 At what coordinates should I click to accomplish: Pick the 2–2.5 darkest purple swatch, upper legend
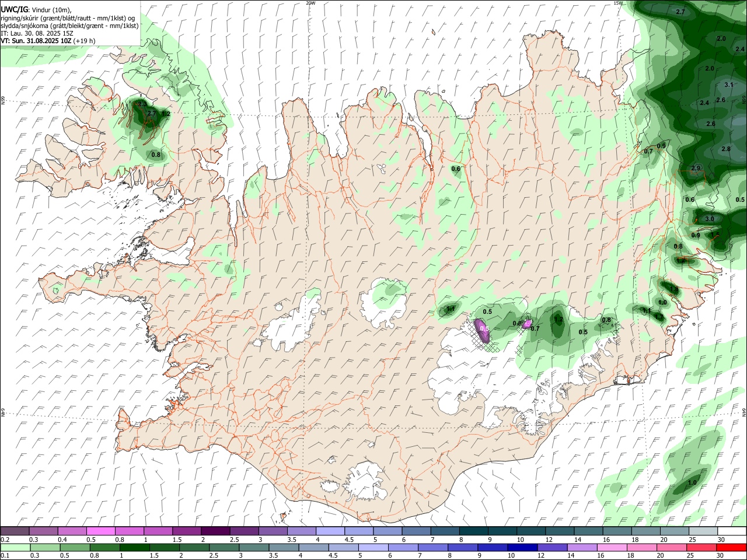(x=215, y=531)
